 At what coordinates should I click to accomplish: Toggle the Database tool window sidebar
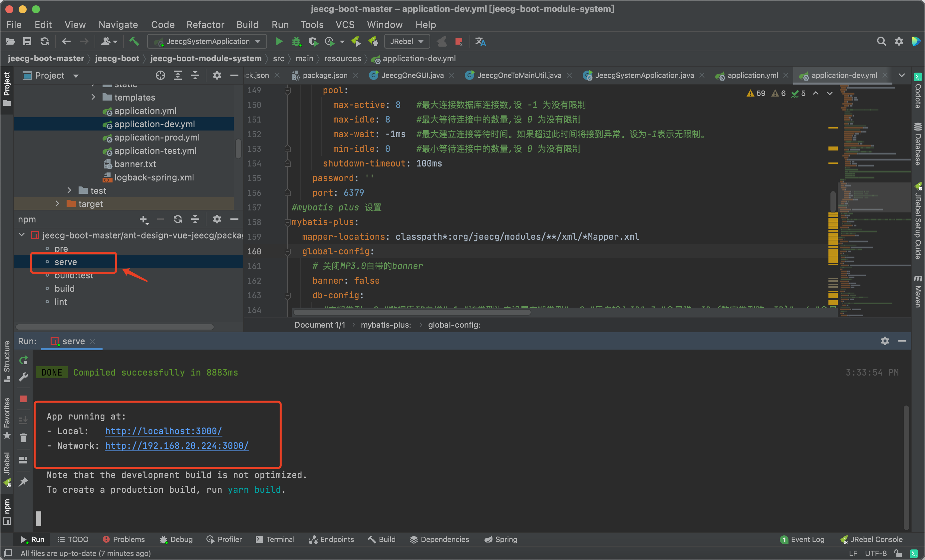click(917, 144)
